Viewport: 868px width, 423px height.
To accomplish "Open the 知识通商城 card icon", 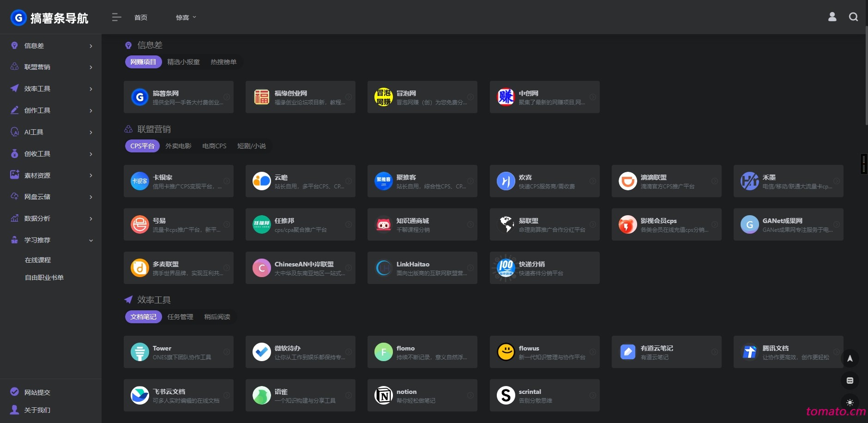I will coord(383,224).
